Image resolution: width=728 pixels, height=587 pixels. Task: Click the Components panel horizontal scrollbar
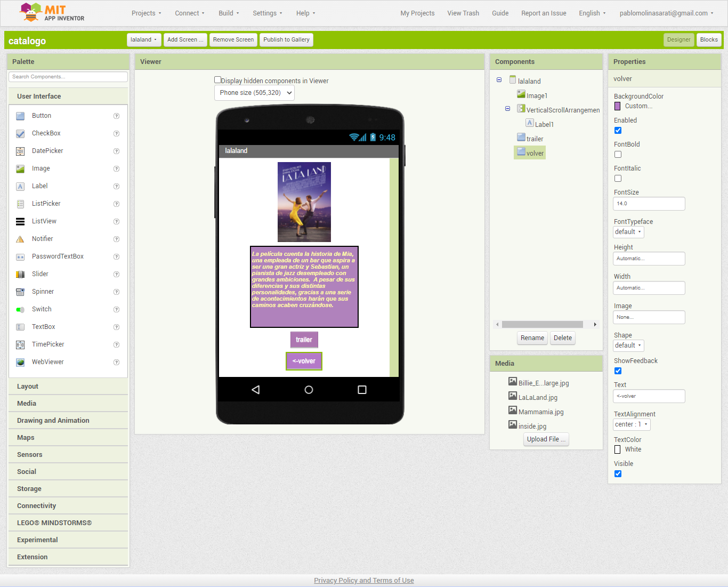point(543,324)
